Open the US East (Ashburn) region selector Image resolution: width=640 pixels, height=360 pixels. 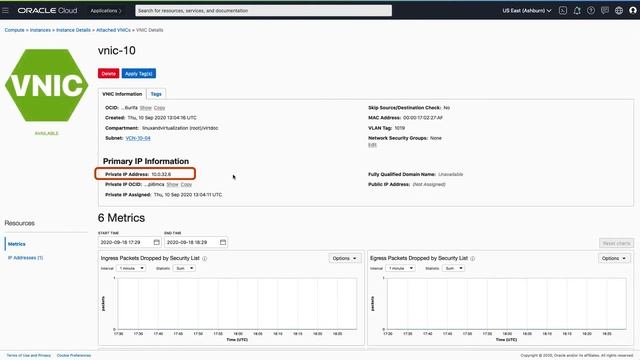tap(527, 11)
